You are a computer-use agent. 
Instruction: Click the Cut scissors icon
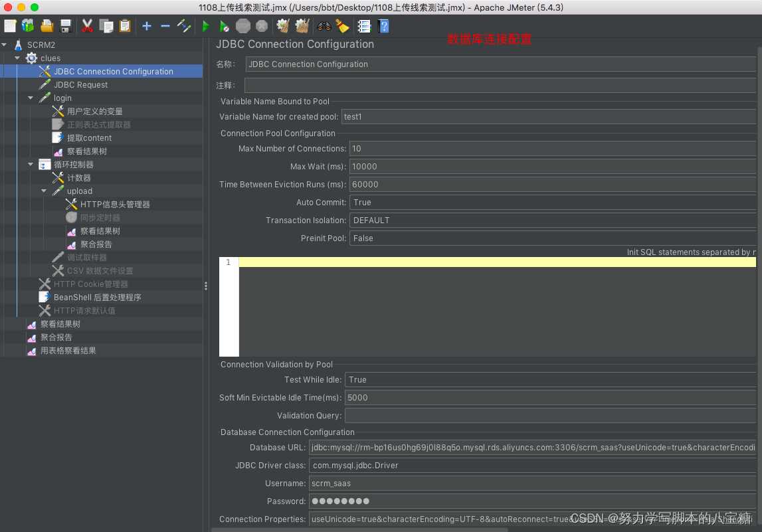point(88,27)
